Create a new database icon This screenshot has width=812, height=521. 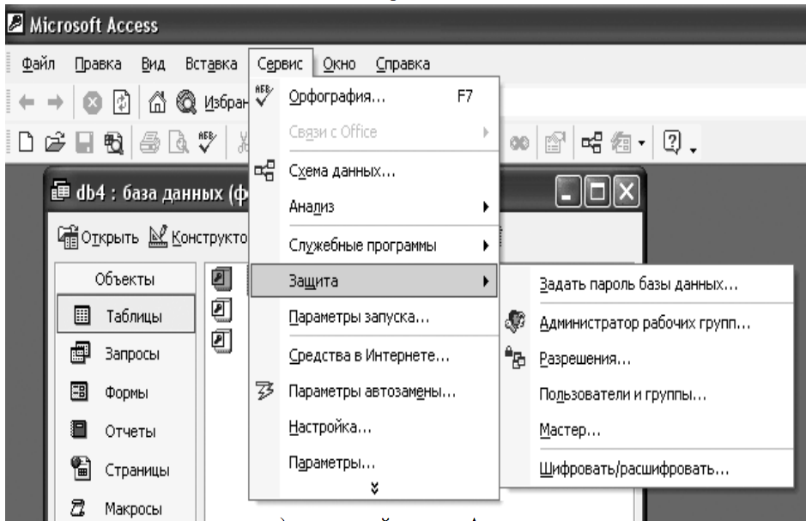26,142
